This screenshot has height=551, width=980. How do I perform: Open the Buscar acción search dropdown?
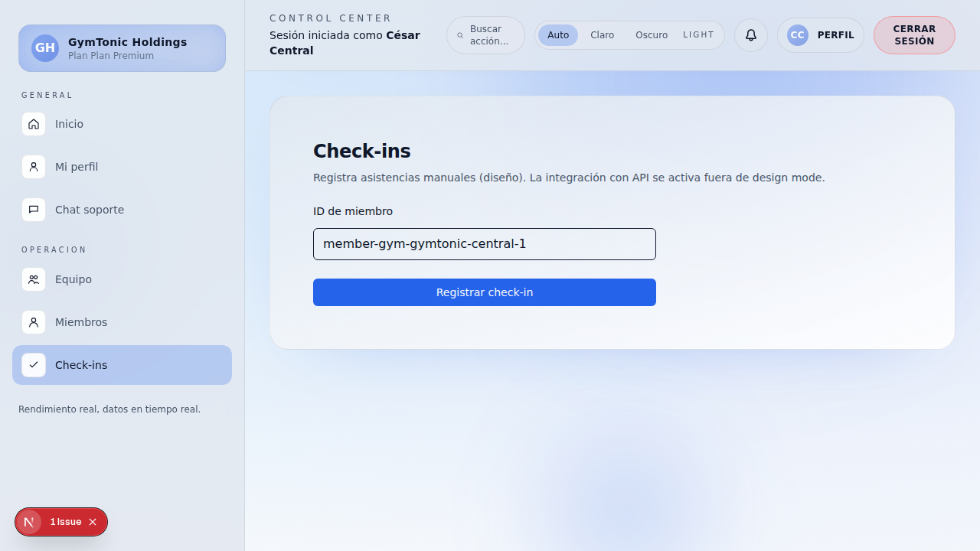coord(485,34)
